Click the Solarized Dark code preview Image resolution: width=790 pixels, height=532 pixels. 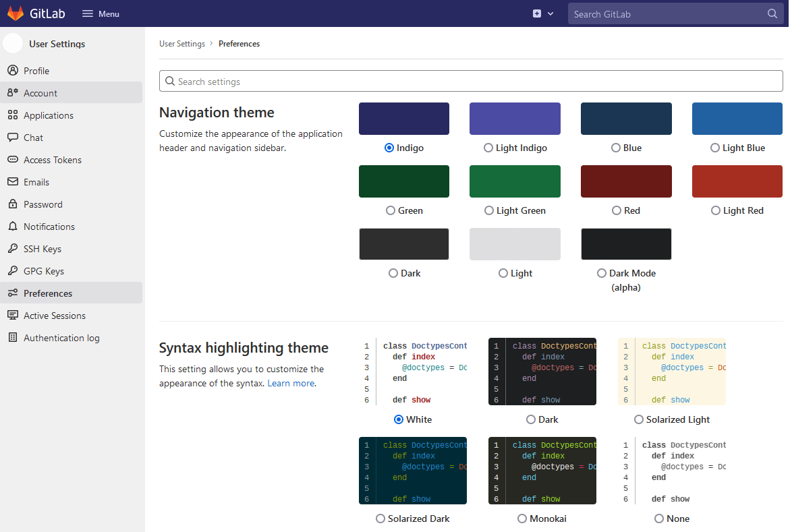point(413,471)
